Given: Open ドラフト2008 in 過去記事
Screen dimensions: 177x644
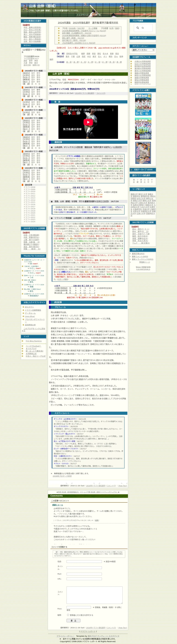Looking at the screenshot, I should coord(29,187).
